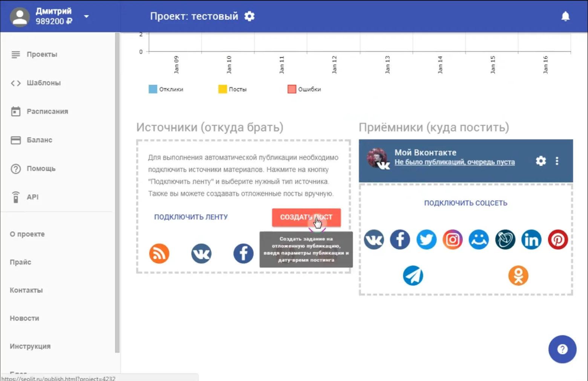Click the Баланс card icon
Image resolution: width=588 pixels, height=381 pixels.
tap(15, 140)
